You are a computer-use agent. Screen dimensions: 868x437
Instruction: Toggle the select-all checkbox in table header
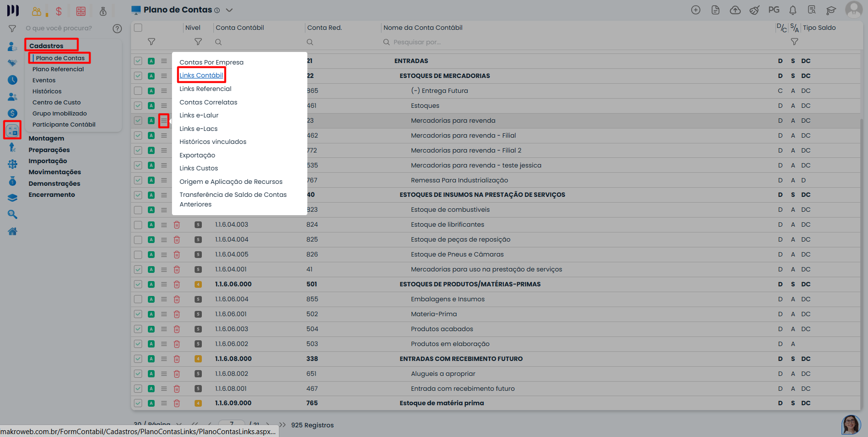coord(138,28)
